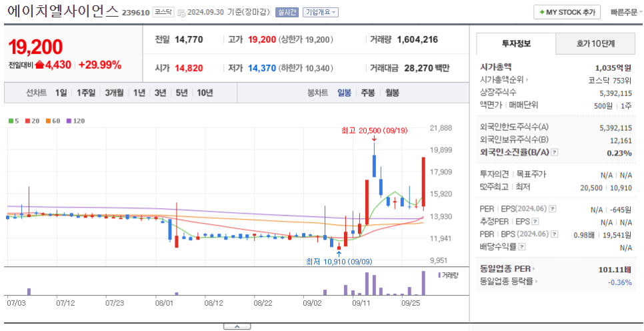Click the latest red candlestick on chart
Screen dimensions: 644x331
423,182
